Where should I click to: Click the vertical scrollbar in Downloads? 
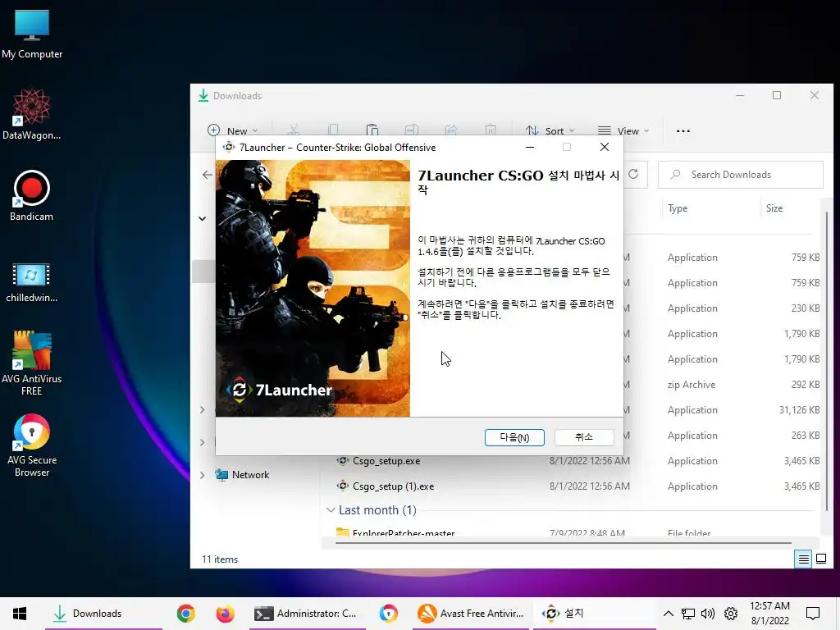[827, 360]
